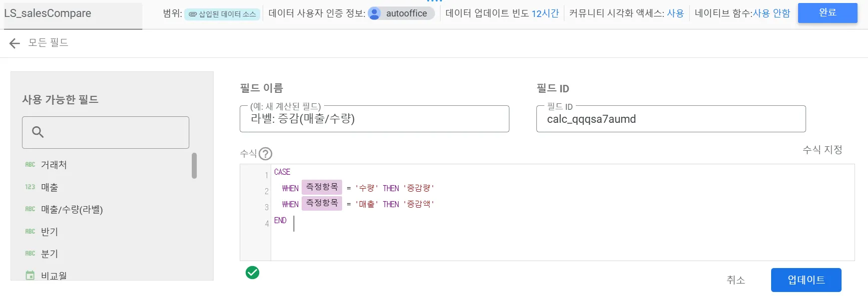The image size is (868, 298).
Task: Click the 업데이트 button
Action: click(x=806, y=280)
